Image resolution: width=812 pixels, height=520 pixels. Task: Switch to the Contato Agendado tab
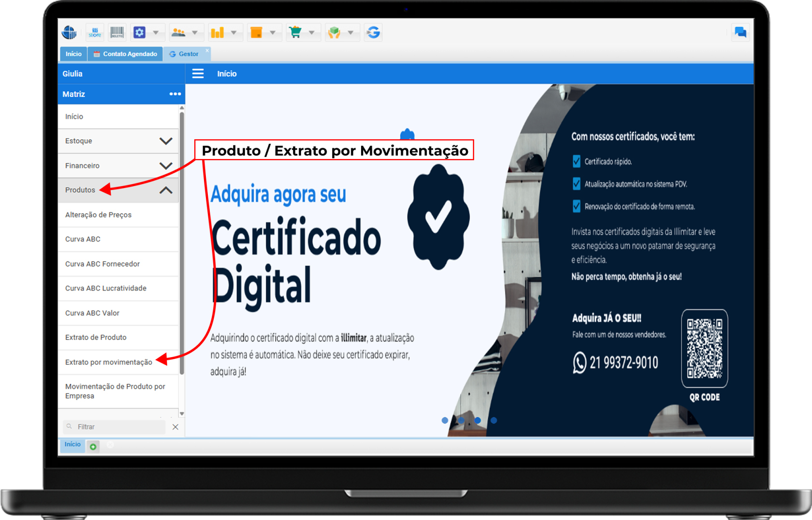click(125, 54)
